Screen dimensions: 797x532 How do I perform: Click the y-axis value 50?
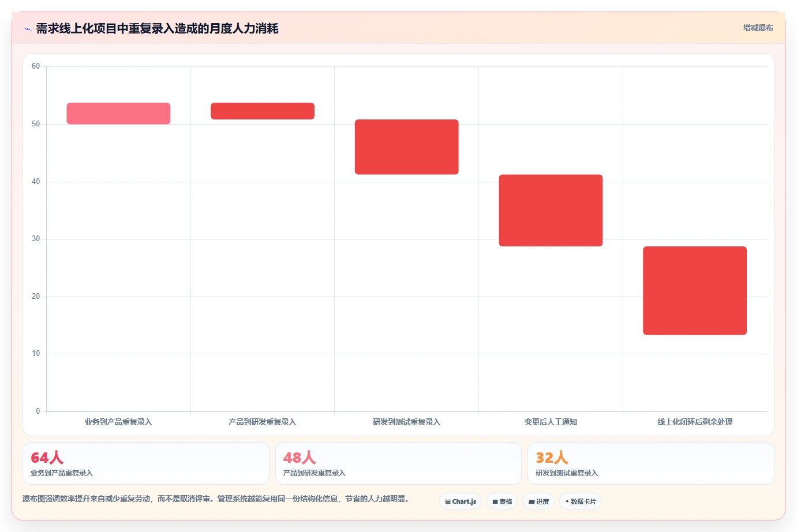point(36,124)
